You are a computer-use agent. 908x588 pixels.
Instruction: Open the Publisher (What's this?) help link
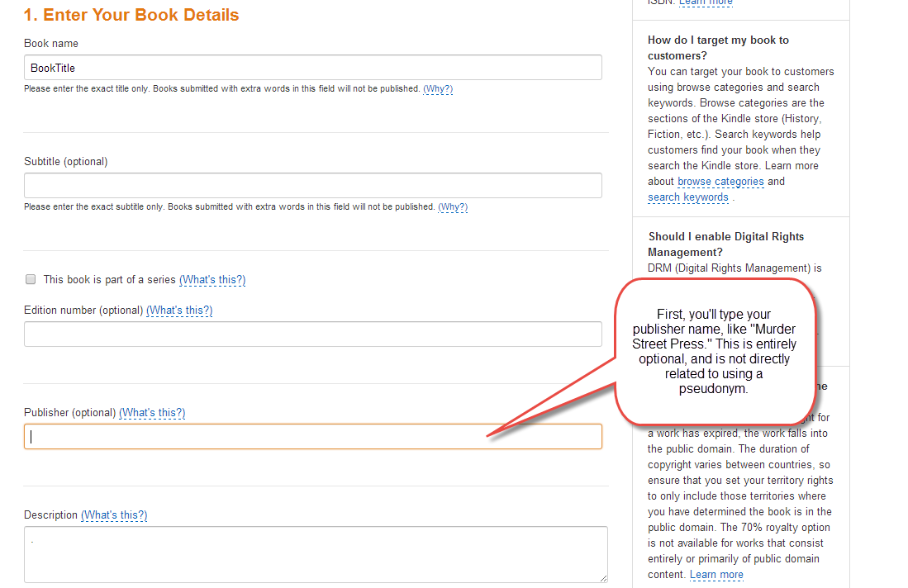152,413
